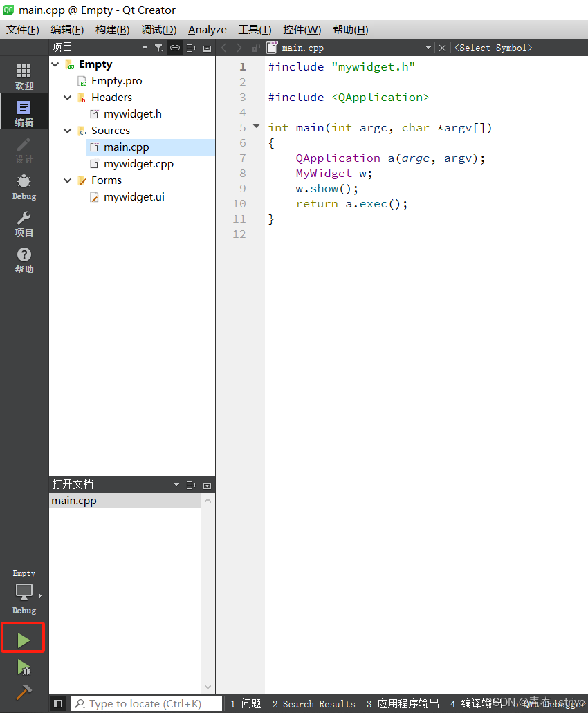Toggle the file lock icon

click(x=255, y=48)
